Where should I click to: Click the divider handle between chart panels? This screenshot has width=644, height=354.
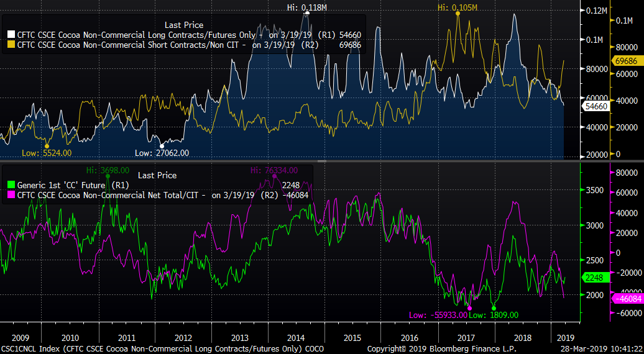tap(321, 161)
